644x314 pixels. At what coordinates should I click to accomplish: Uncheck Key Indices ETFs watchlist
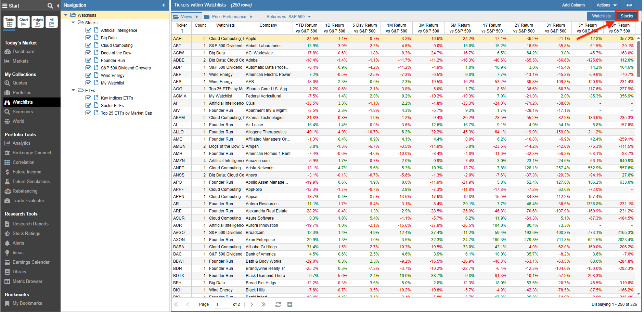click(88, 98)
